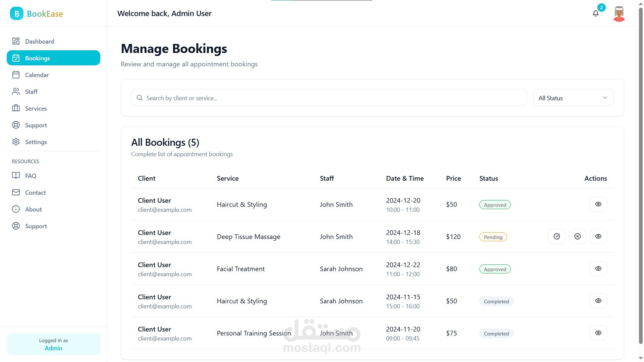Reject the pending Deep Tissue Massage booking
The height and width of the screenshot is (362, 644).
[x=578, y=236]
